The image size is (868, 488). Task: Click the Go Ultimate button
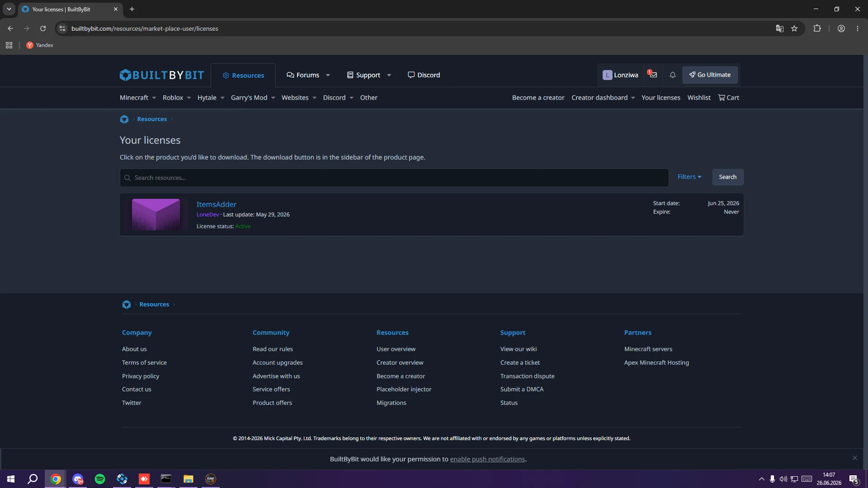pos(710,75)
